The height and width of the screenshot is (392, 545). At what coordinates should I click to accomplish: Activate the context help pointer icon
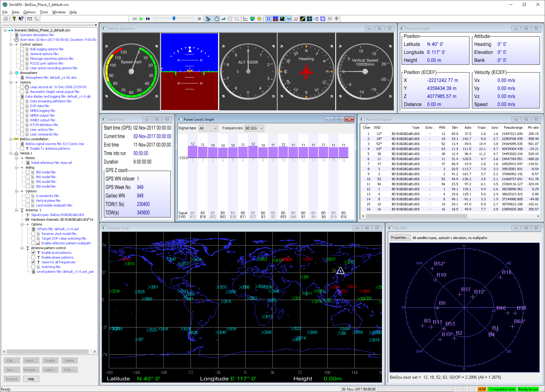point(21,19)
